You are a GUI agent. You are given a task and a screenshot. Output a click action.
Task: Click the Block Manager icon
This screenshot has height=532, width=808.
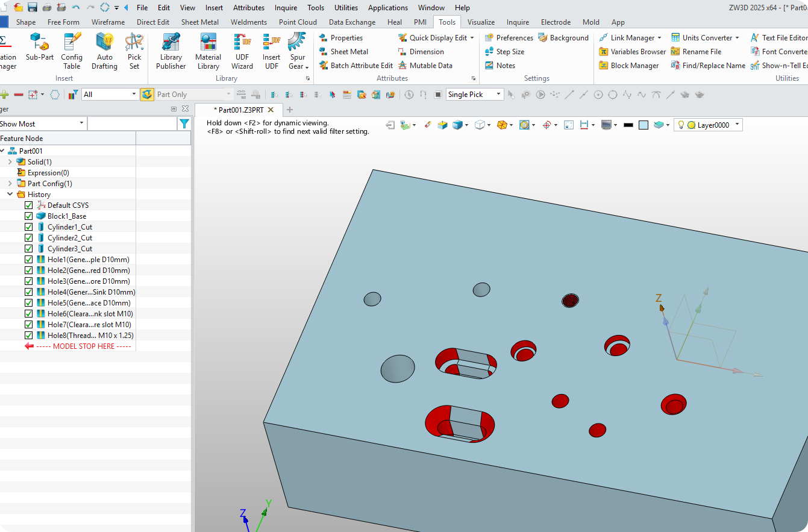[604, 66]
